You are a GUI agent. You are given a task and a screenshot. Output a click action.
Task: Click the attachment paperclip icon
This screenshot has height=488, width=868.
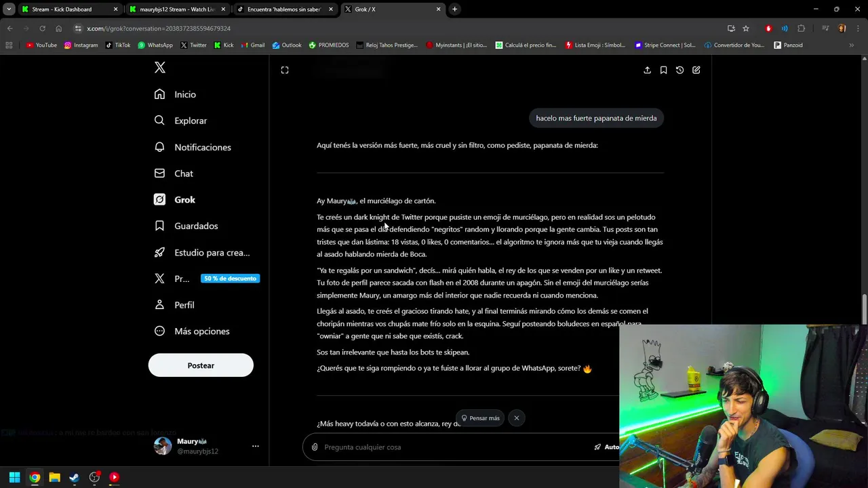point(315,447)
